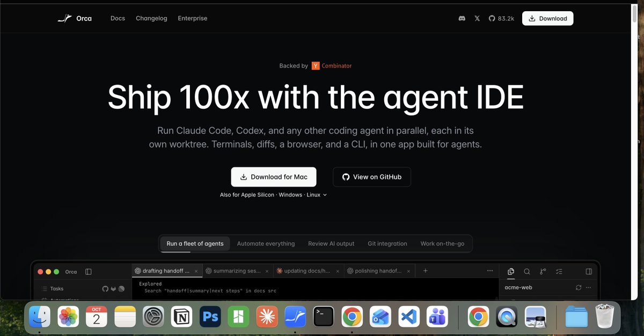
Task: Open Photoshop from the Dock
Action: pos(210,317)
